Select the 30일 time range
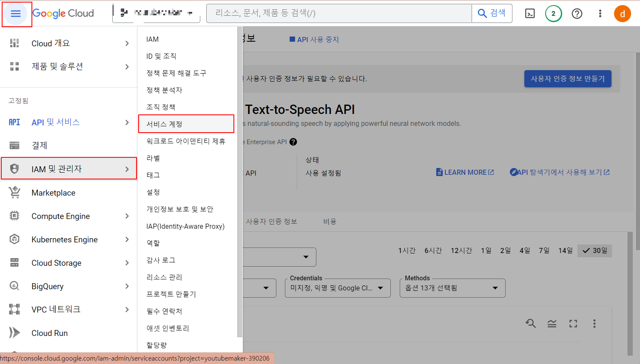 tap(595, 250)
